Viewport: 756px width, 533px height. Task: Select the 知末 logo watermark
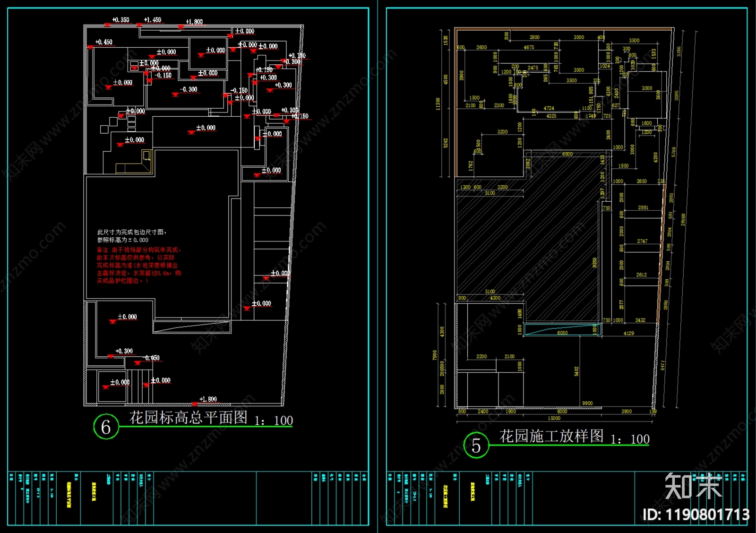pos(693,486)
